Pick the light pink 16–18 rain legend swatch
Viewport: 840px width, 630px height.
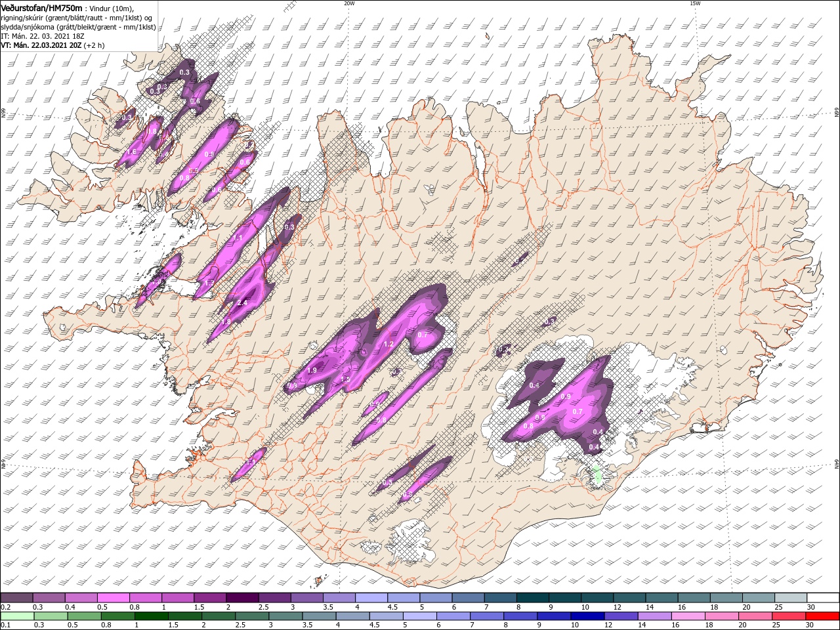[x=688, y=616]
